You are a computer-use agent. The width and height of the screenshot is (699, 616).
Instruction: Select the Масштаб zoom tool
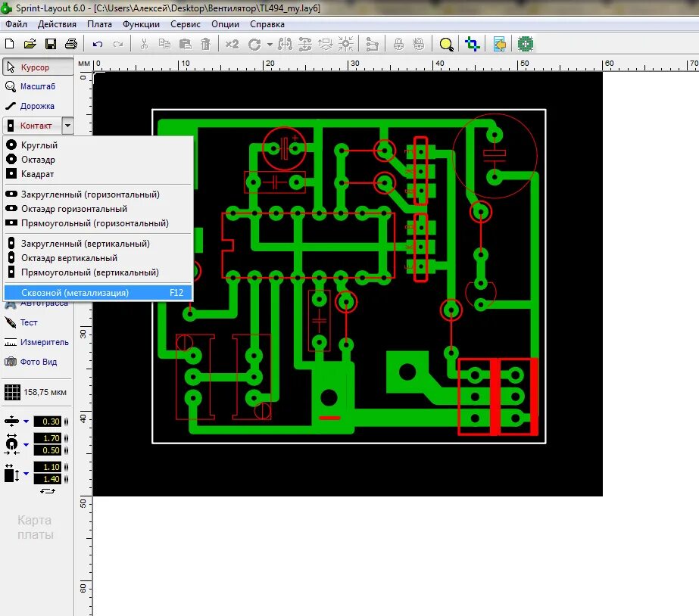38,86
